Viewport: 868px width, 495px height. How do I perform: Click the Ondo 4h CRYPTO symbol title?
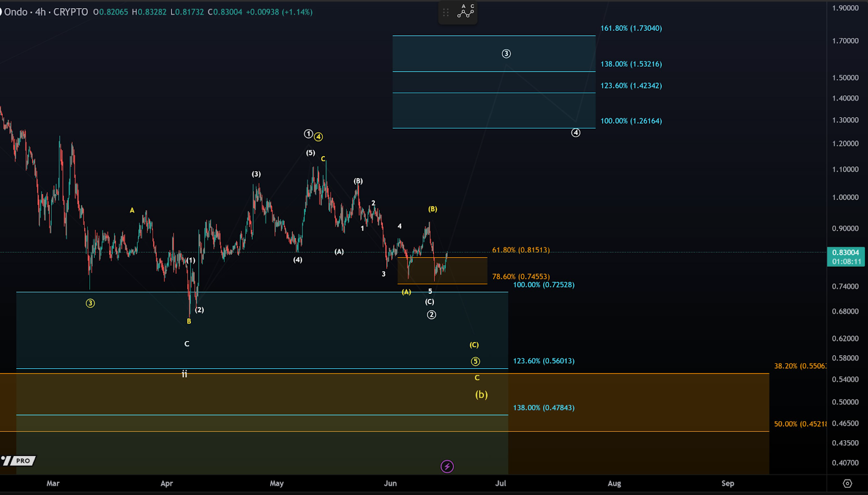(x=45, y=12)
